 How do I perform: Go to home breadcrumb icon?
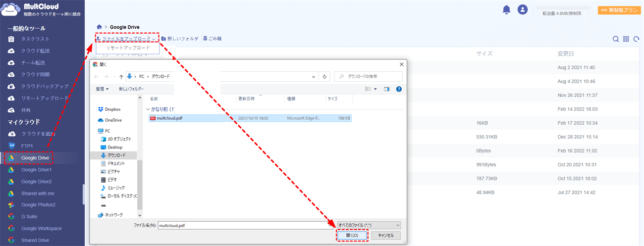pyautogui.click(x=100, y=27)
